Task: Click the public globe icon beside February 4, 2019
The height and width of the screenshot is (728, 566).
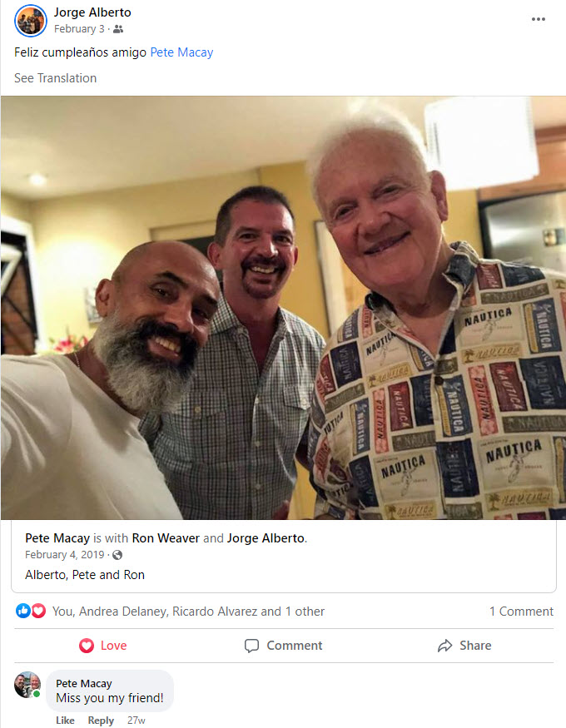Action: tap(117, 555)
